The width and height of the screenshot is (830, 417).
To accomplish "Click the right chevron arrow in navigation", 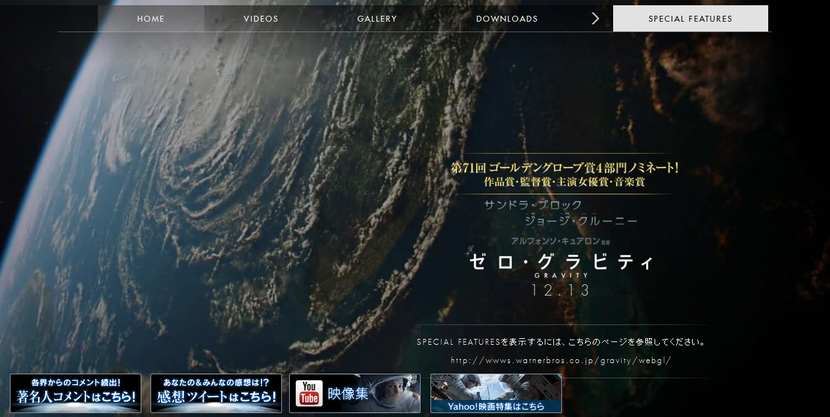I will [595, 19].
